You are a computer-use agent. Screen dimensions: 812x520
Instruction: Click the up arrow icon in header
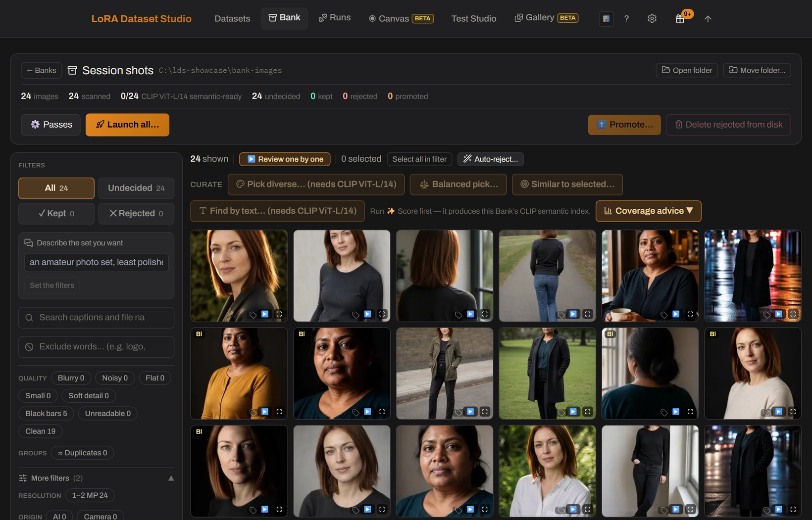[708, 19]
